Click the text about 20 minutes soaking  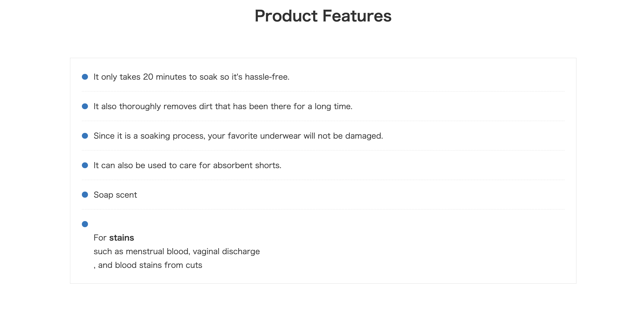[x=191, y=77]
